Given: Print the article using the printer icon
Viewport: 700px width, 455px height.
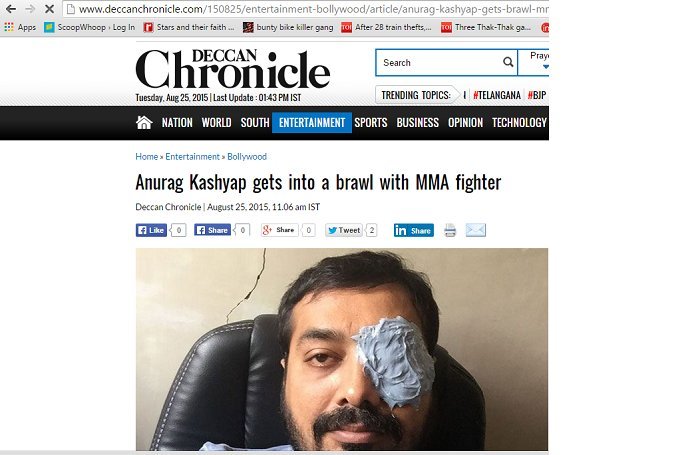Looking at the screenshot, I should pyautogui.click(x=450, y=230).
